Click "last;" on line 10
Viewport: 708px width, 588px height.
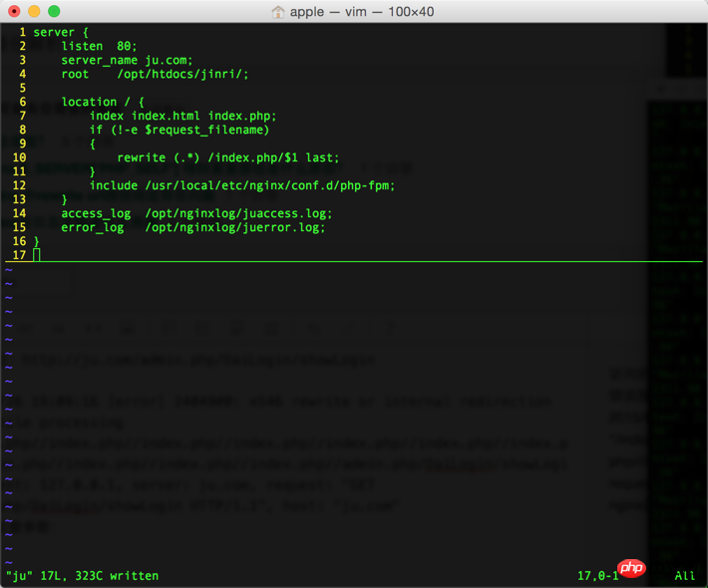pyautogui.click(x=322, y=157)
